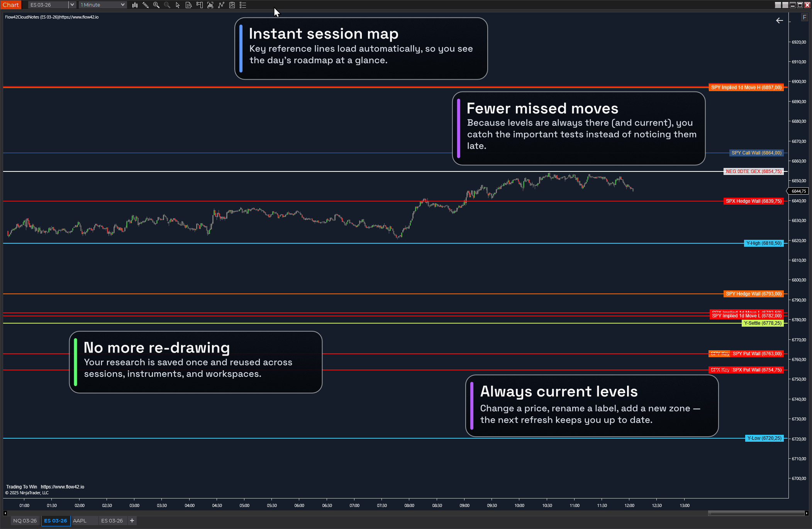Image resolution: width=812 pixels, height=529 pixels.
Task: Add a new tab with plus button
Action: (x=132, y=521)
